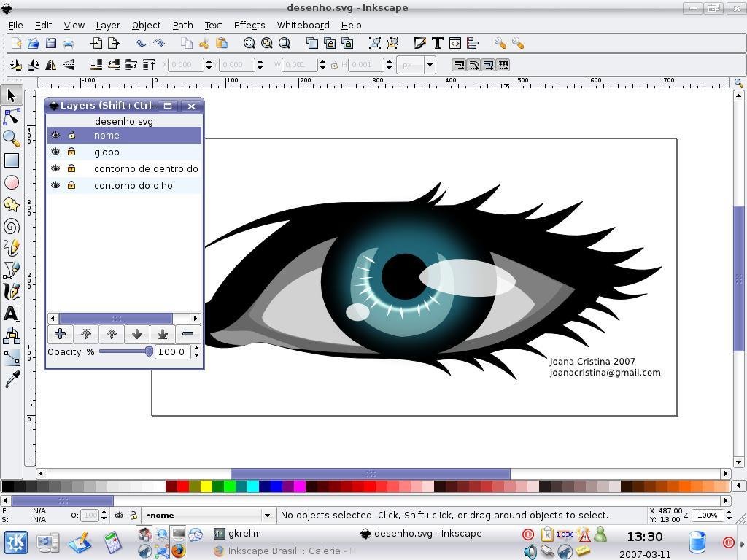The height and width of the screenshot is (560, 747).
Task: Pick the Rectangle tool
Action: [x=12, y=160]
